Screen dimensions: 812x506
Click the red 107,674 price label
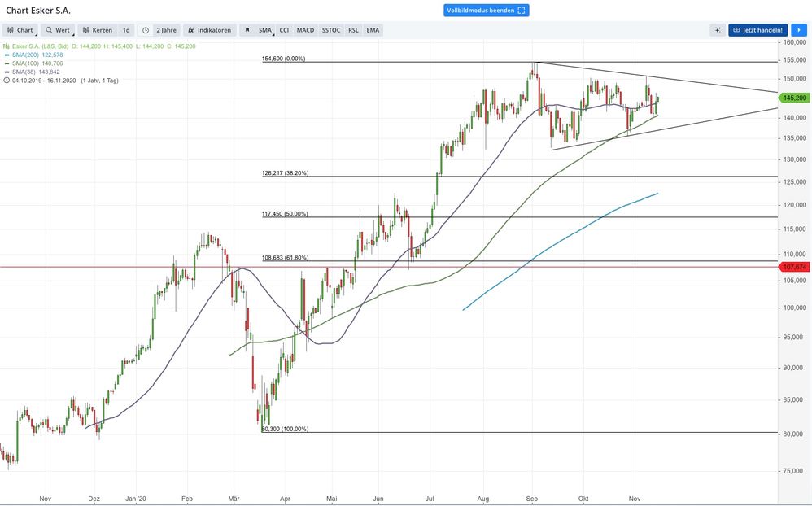[x=793, y=267]
